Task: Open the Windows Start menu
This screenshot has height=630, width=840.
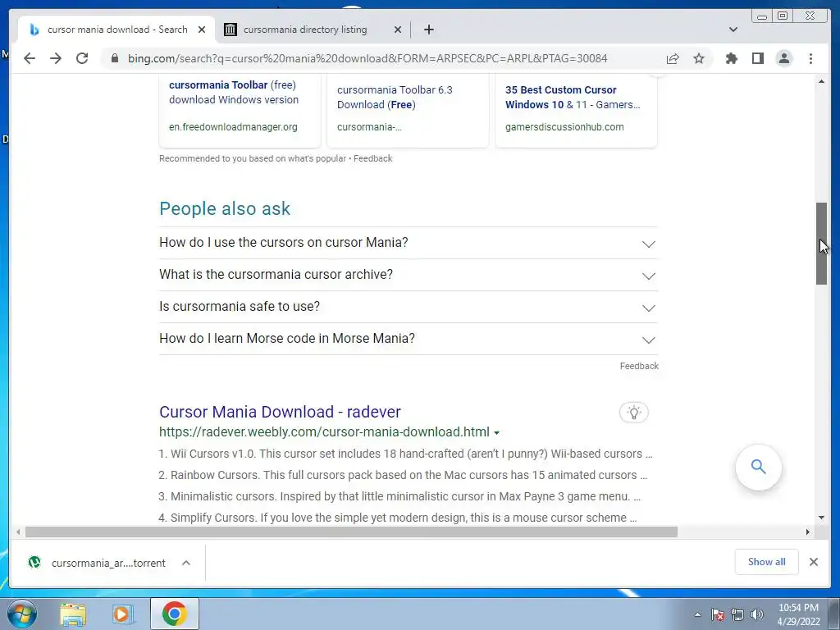Action: coord(22,614)
